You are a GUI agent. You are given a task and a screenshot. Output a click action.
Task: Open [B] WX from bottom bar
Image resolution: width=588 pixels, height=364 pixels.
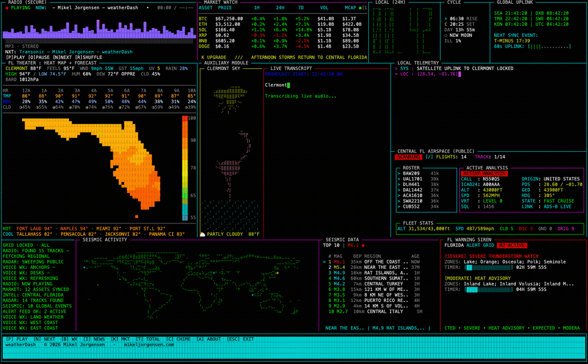point(69,339)
